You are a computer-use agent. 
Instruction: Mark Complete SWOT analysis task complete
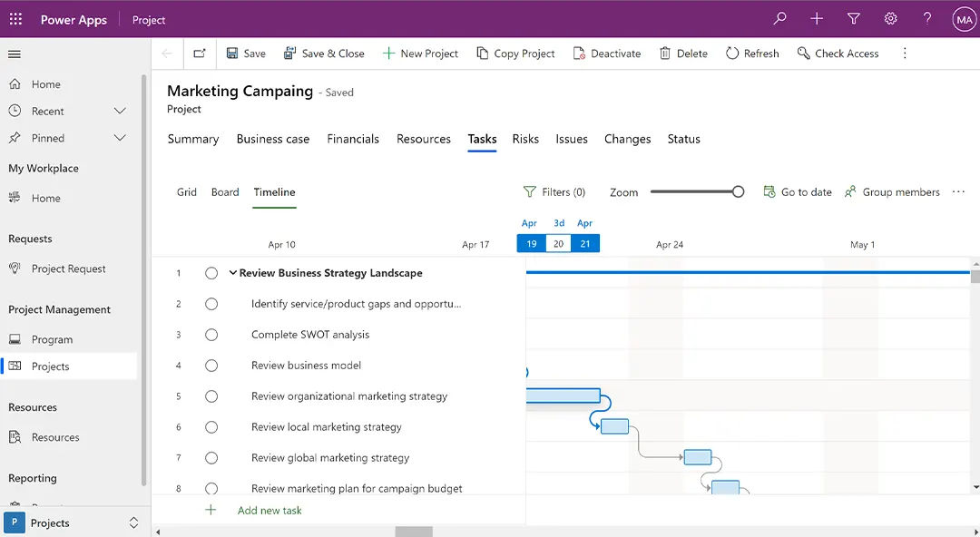[x=211, y=335]
